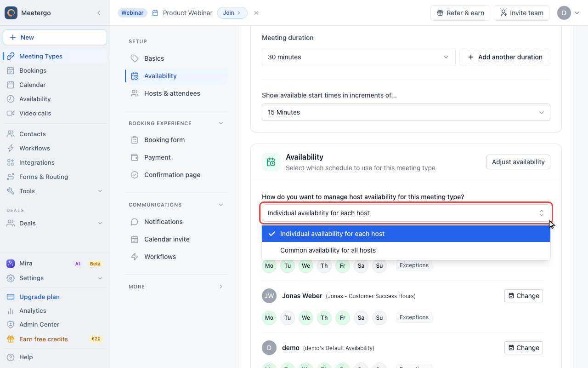Screen dimensions: 588x368
Task: Open Workflows under Communications
Action: tap(176, 257)
